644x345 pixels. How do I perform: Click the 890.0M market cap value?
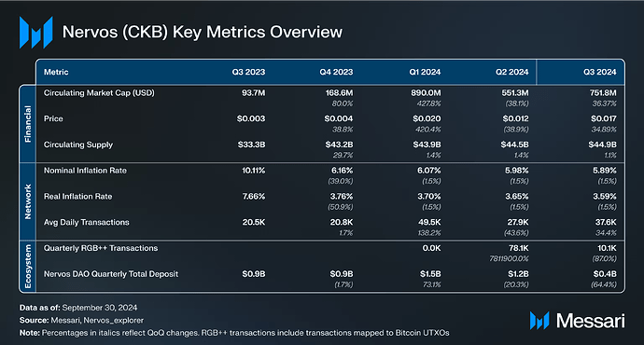tap(426, 93)
